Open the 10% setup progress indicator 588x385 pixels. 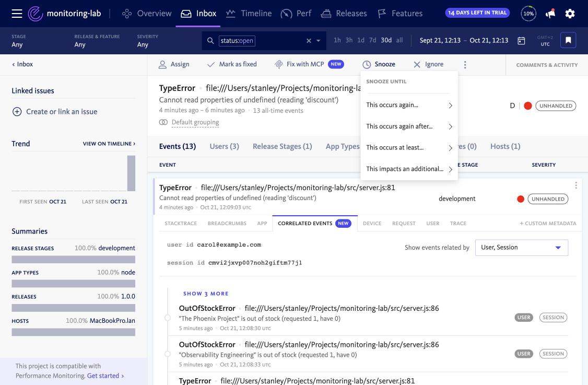click(x=528, y=14)
